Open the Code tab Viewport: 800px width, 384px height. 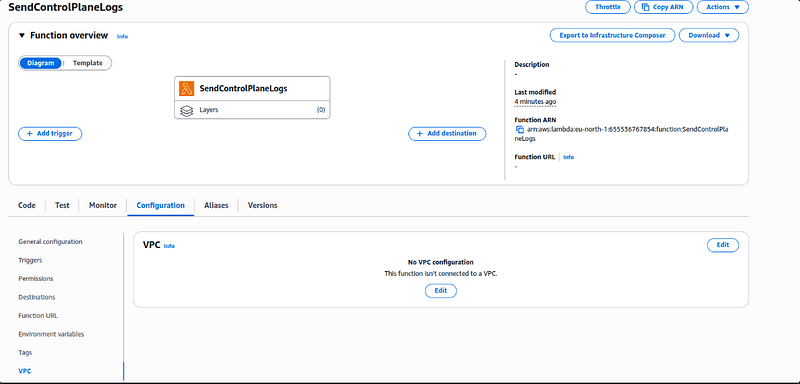[27, 205]
